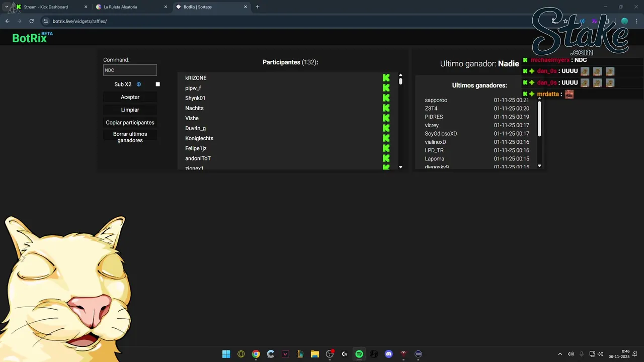Click the site information icon in address bar
Image resolution: width=644 pixels, height=362 pixels.
[x=46, y=21]
